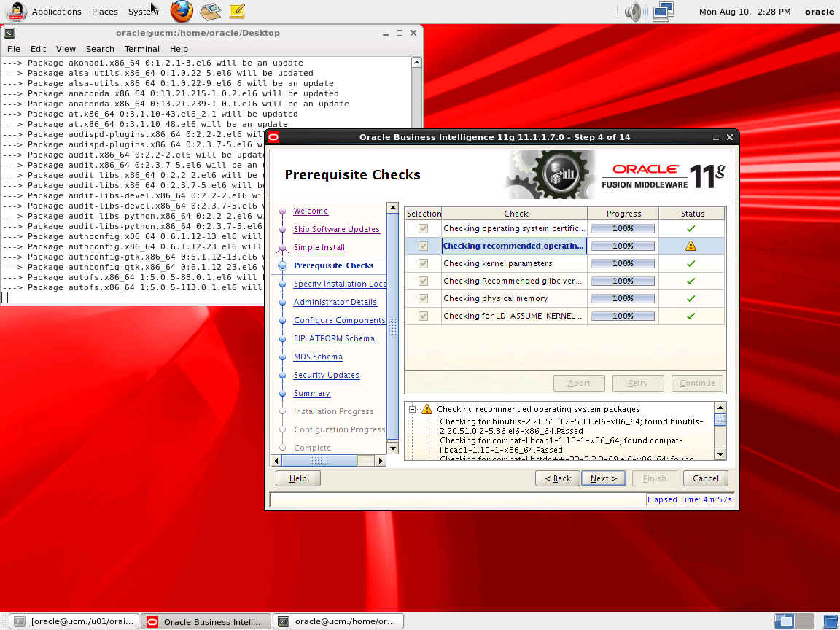Open Simple Install step link
840x630 pixels.
(x=319, y=247)
